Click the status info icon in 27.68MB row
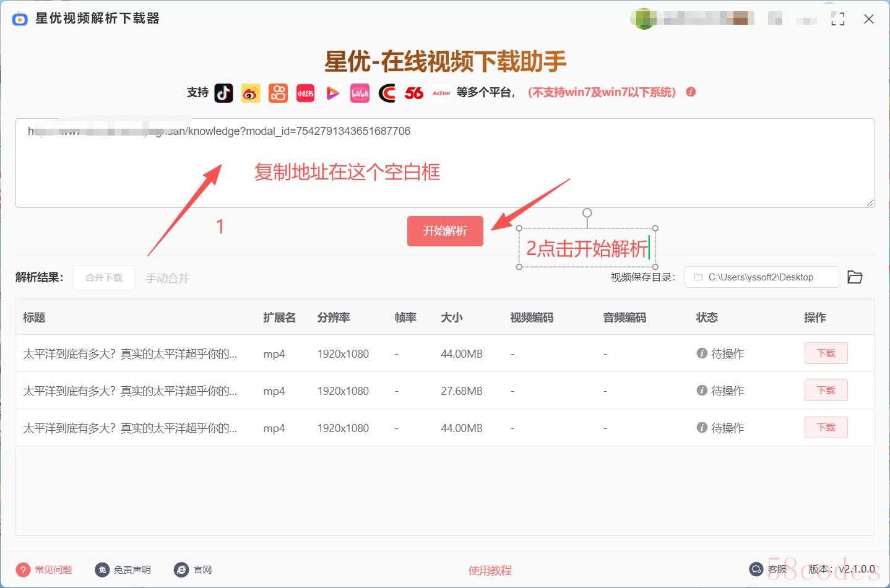The width and height of the screenshot is (890, 588). click(x=702, y=391)
